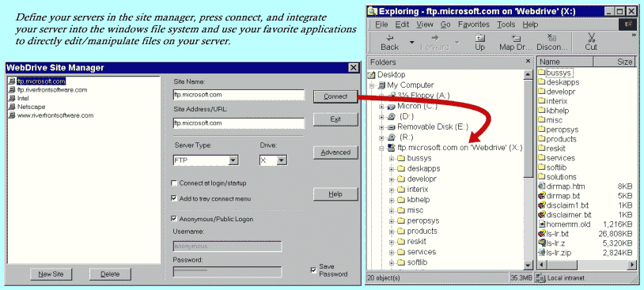Open Advanced settings in Site Manager
This screenshot has width=644, height=290.
coord(335,153)
